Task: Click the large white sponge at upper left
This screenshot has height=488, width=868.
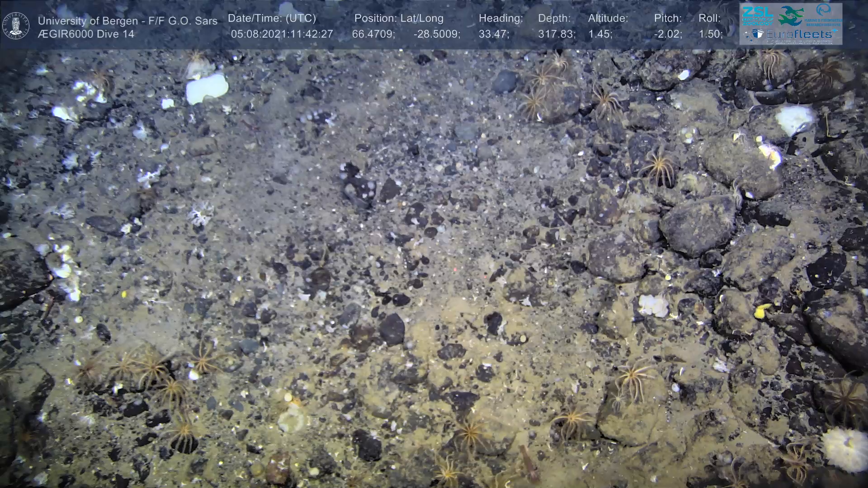Action: 207,88
